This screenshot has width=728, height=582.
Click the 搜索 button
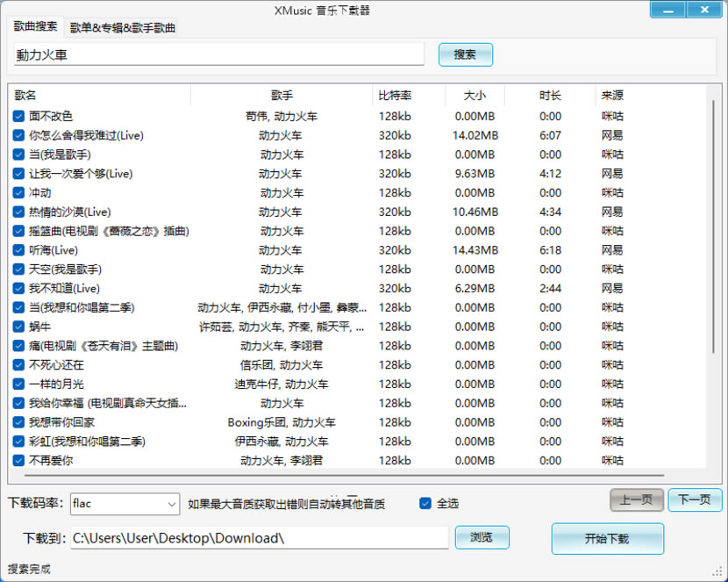point(465,54)
